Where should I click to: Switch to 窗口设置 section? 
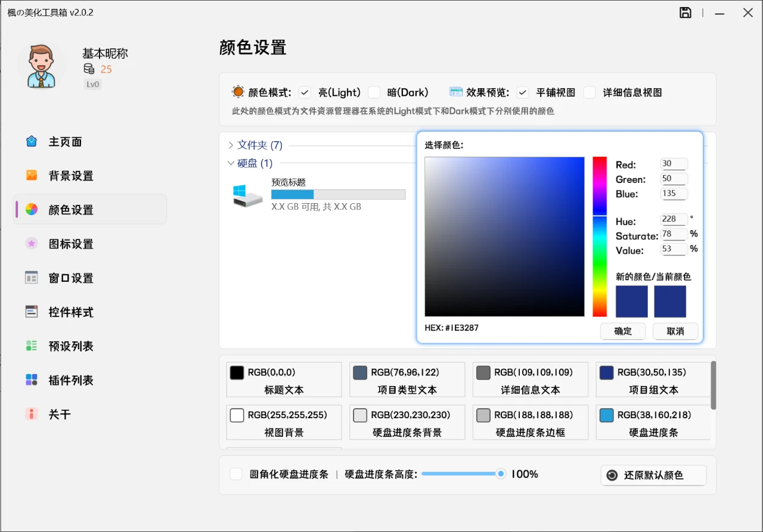coord(90,278)
